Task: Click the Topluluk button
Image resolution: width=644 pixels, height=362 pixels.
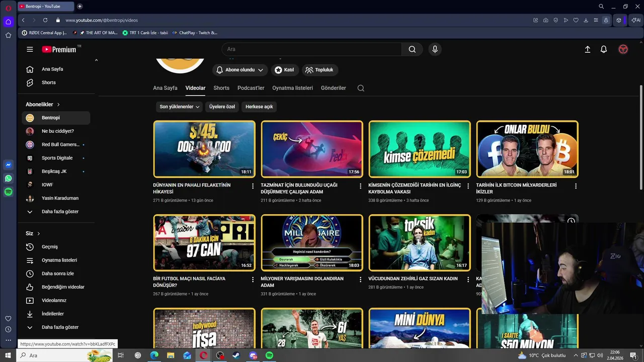Action: tap(319, 70)
